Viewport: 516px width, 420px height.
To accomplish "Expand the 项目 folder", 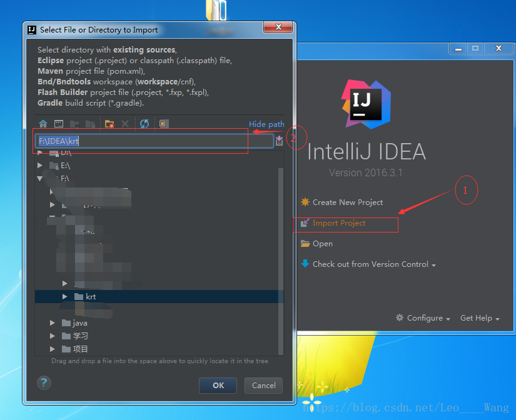I will pos(53,349).
